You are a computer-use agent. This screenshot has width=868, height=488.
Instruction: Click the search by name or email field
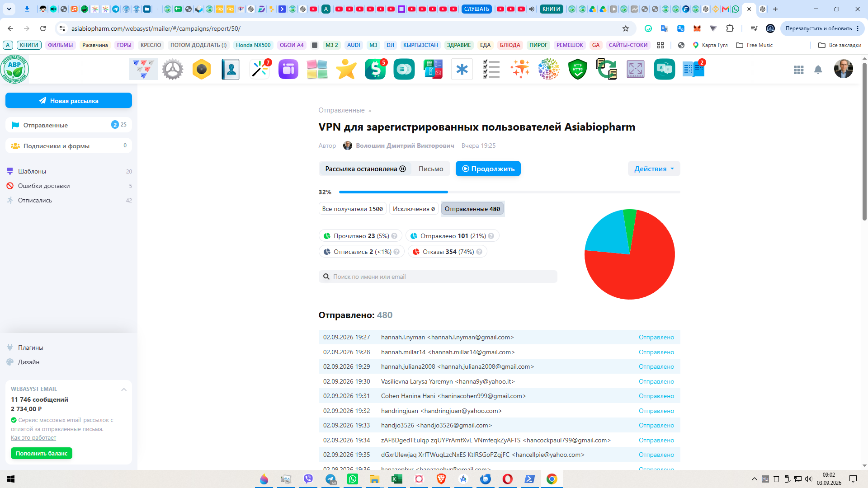tap(438, 277)
